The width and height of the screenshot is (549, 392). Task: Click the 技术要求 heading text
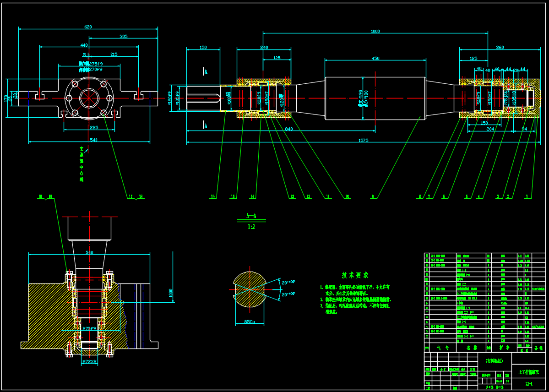[354, 275]
